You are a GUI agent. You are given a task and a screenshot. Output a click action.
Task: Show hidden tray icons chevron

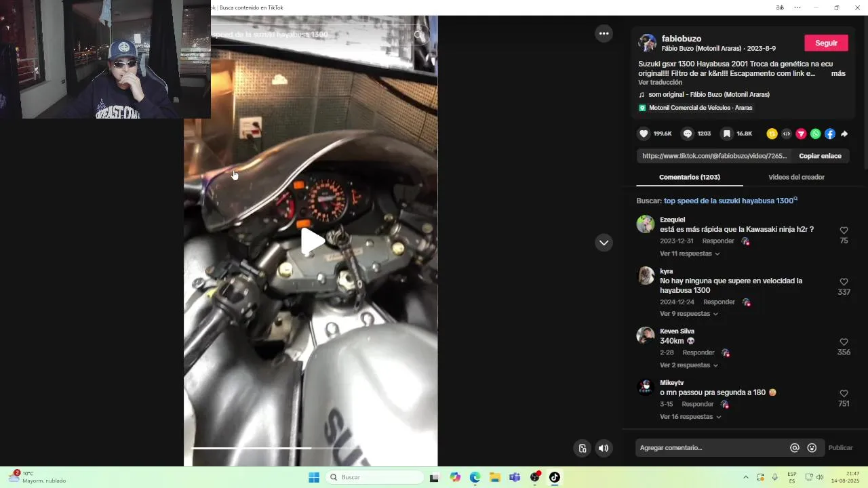coord(746,477)
